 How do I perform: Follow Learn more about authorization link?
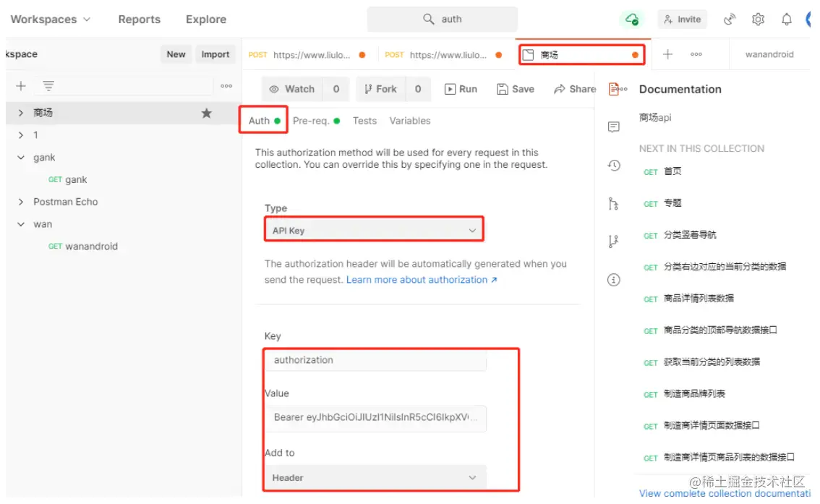pyautogui.click(x=422, y=280)
